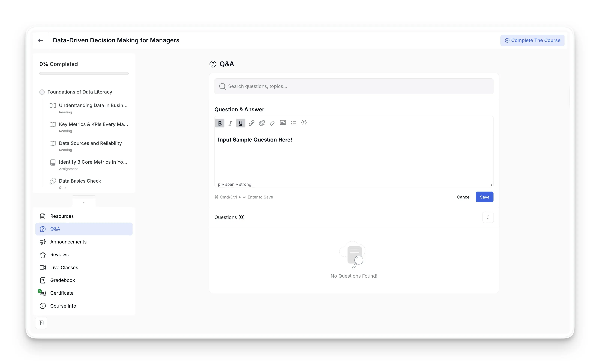
Task: Toggle bold formatting in editor toolbar
Action: click(220, 123)
